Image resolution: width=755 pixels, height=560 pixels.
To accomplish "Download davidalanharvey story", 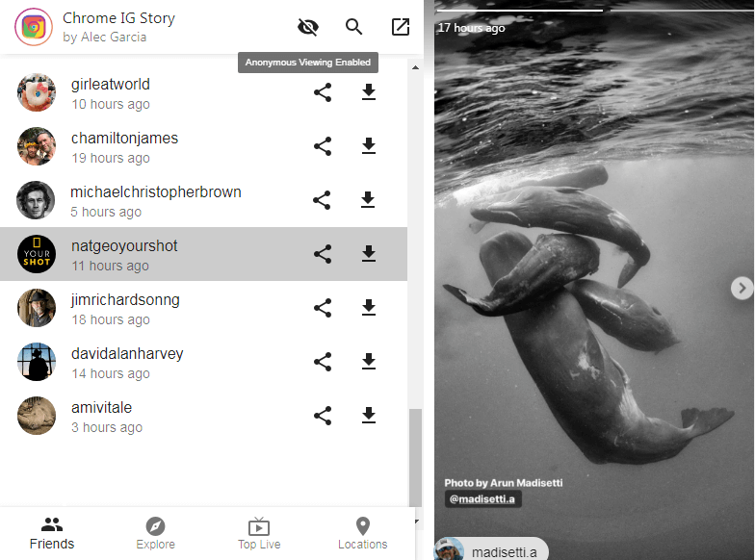I will pyautogui.click(x=368, y=362).
